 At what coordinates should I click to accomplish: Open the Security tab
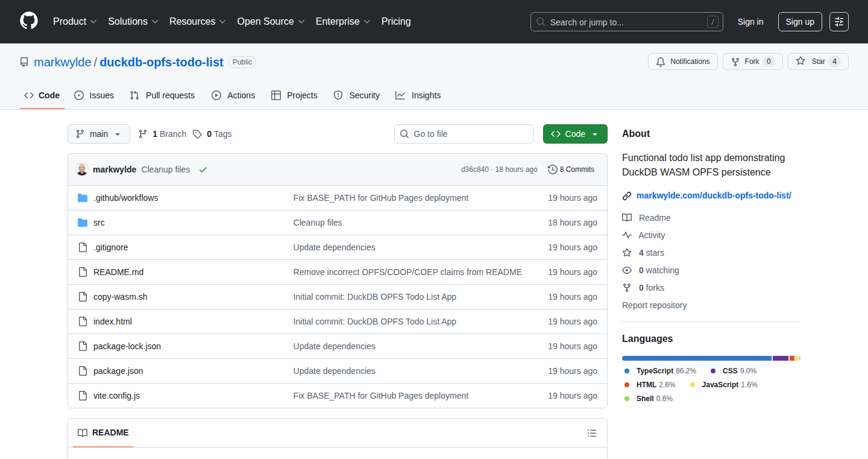[x=356, y=95]
